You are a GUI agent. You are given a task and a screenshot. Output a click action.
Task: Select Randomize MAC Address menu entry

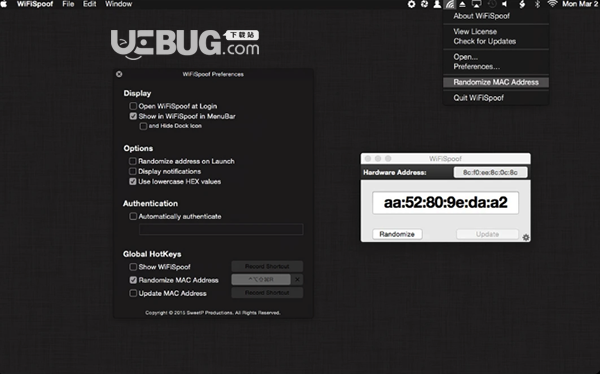[x=496, y=82]
